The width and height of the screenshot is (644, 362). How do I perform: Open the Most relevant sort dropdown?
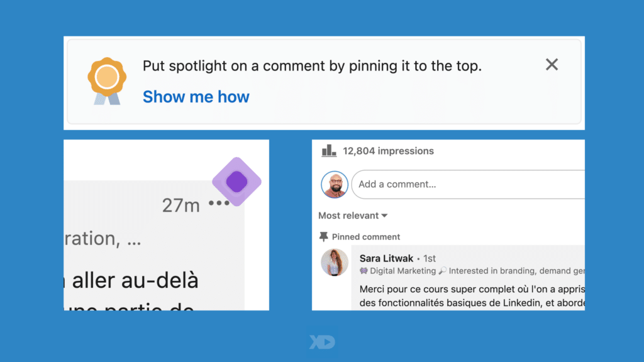349,216
